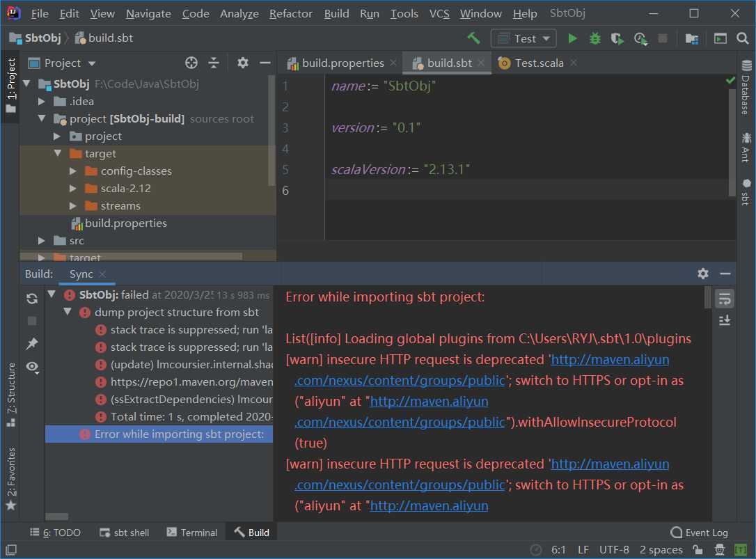Open the sbt side panel
The image size is (756, 559).
point(746,192)
